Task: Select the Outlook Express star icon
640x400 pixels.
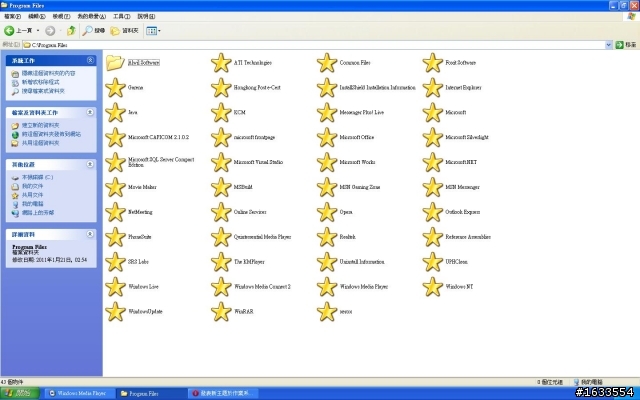Action: click(x=433, y=212)
